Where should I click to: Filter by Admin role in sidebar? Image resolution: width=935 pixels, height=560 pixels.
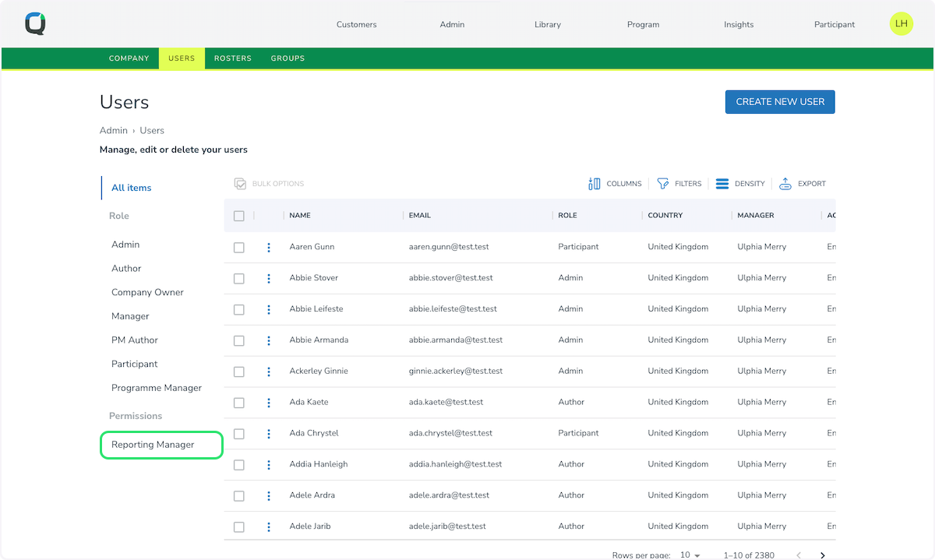(125, 245)
